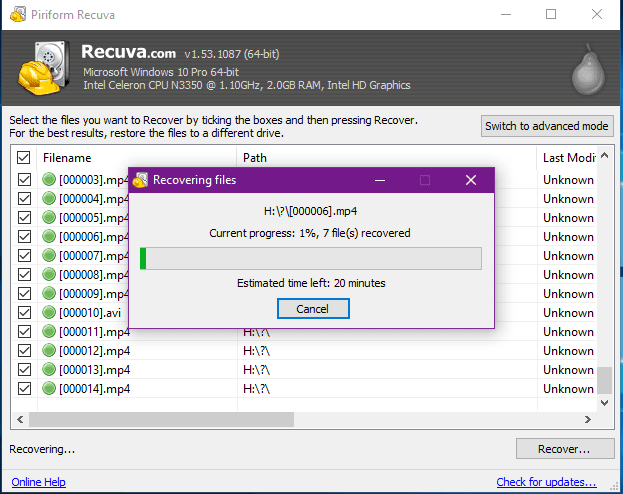
Task: Click the horizontal scrollbar thumb
Action: tap(161, 419)
